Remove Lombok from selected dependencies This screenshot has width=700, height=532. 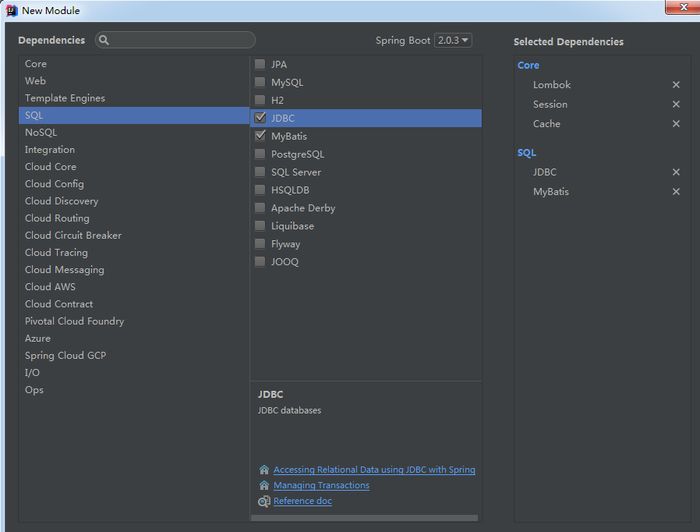[676, 85]
